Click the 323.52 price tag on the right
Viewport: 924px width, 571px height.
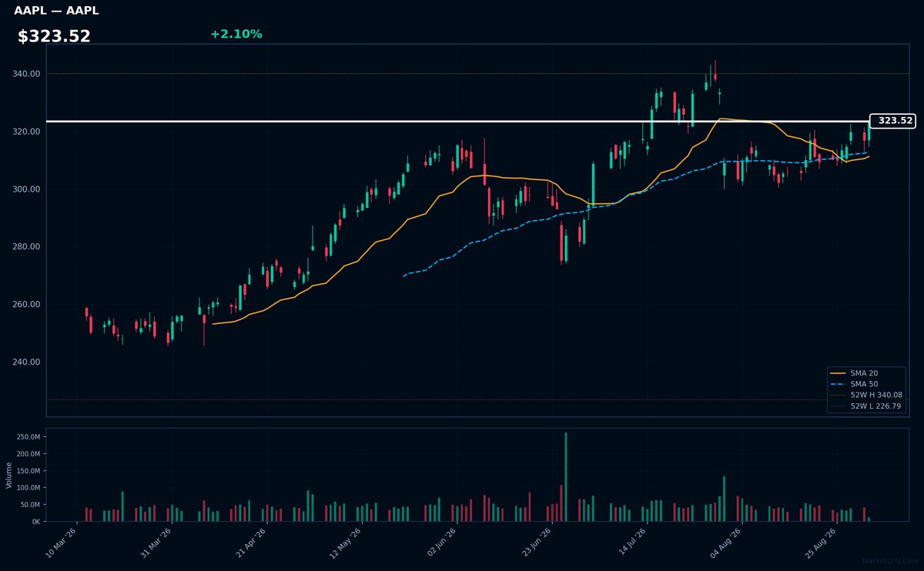(x=892, y=121)
